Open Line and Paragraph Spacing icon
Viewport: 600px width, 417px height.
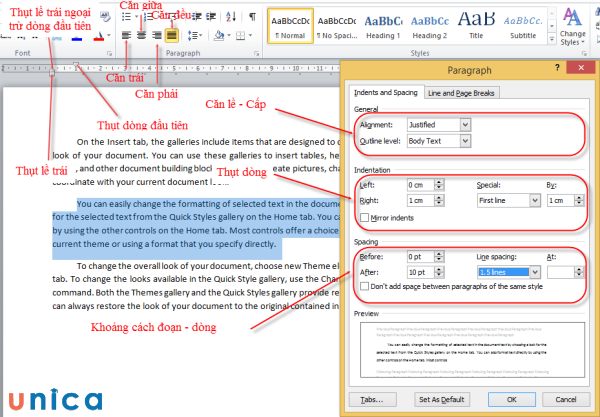[194, 36]
